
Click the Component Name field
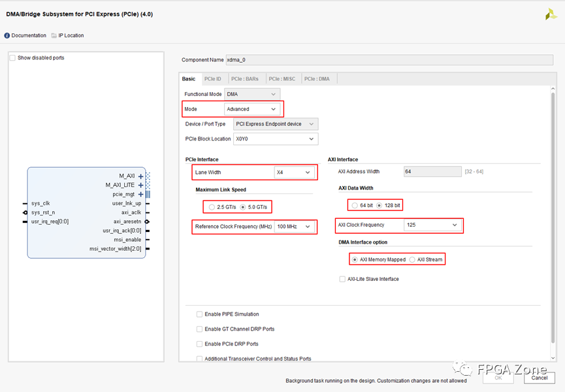click(x=389, y=60)
